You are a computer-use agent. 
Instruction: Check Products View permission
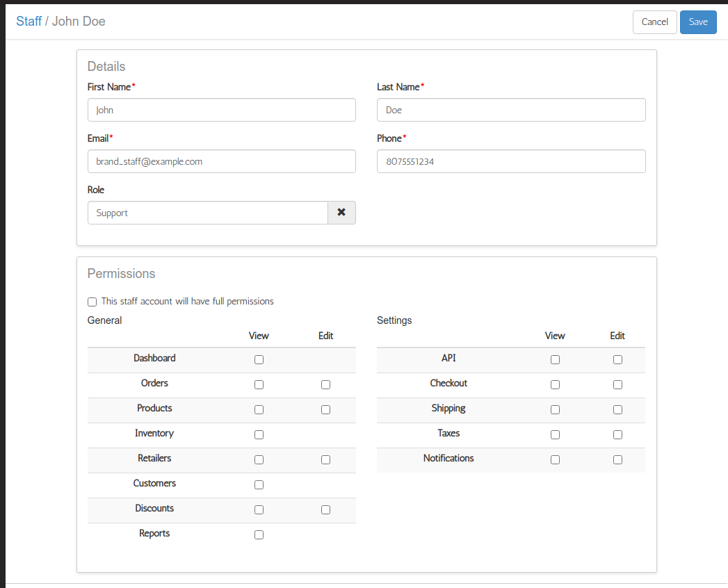tap(259, 410)
